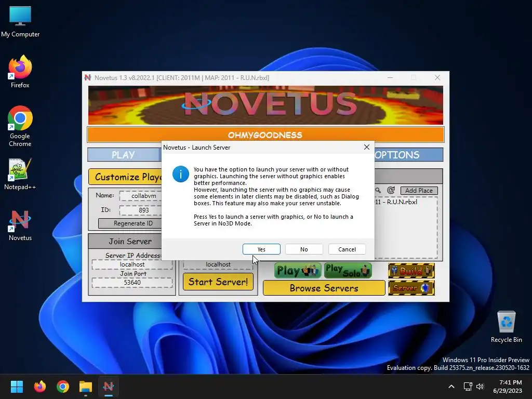Click Yes to launch server with graphics

[261, 249]
